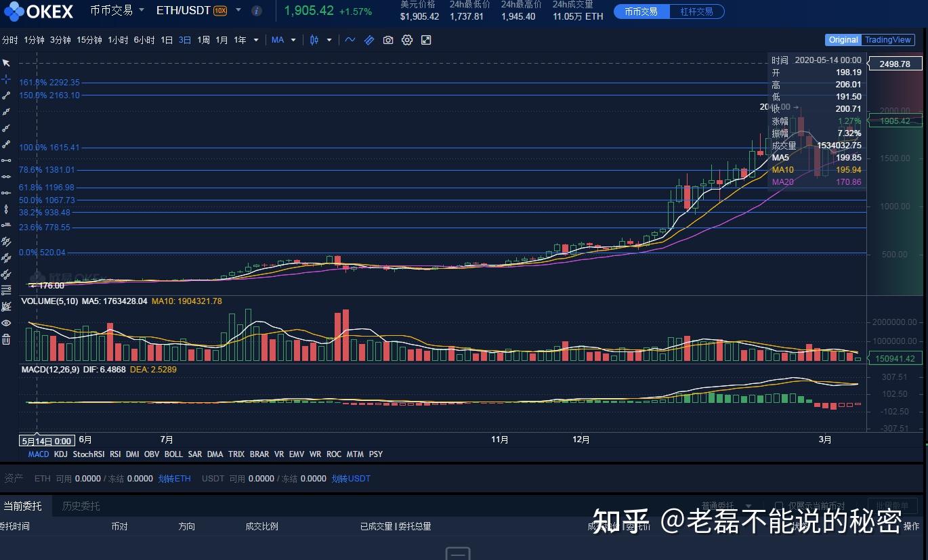Select the 15分钟 interval

tap(89, 40)
